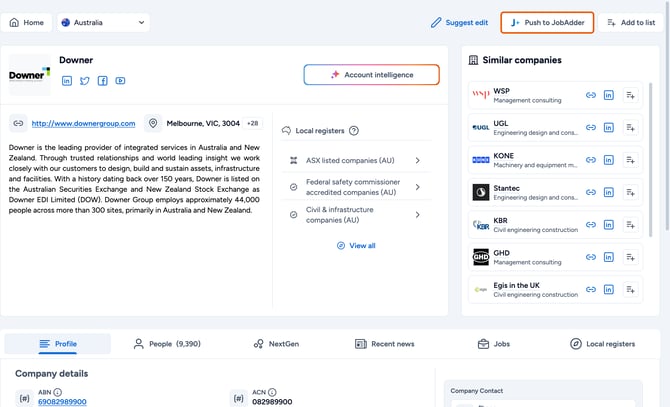This screenshot has height=407, width=670.
Task: Open GHD website link icon
Action: pyautogui.click(x=591, y=257)
